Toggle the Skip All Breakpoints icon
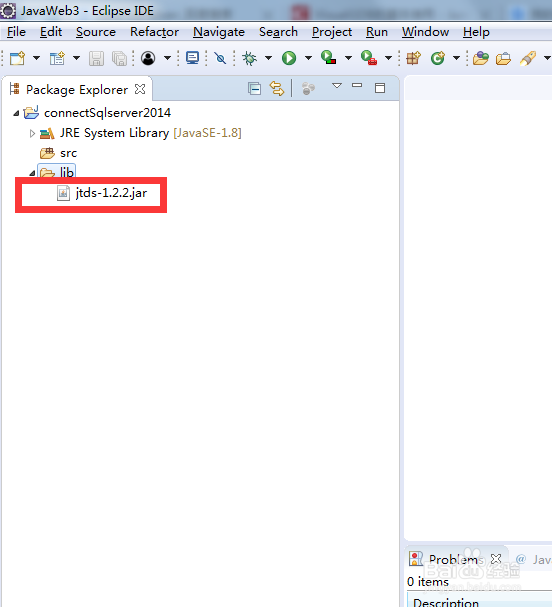The width and height of the screenshot is (552, 607). 220,58
